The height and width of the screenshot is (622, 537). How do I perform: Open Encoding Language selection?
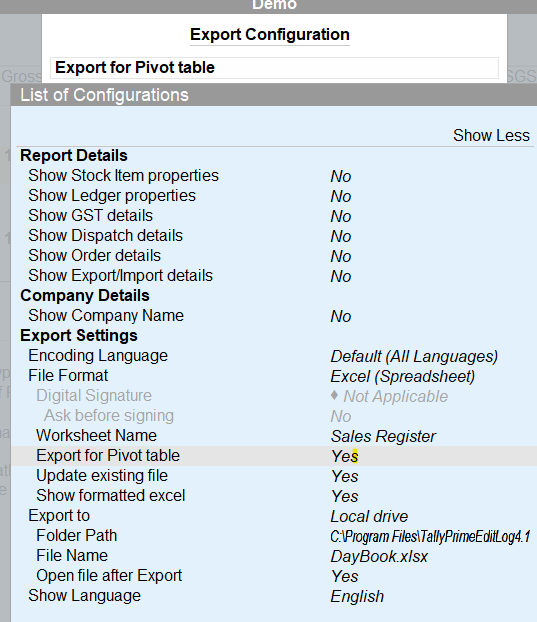click(414, 356)
